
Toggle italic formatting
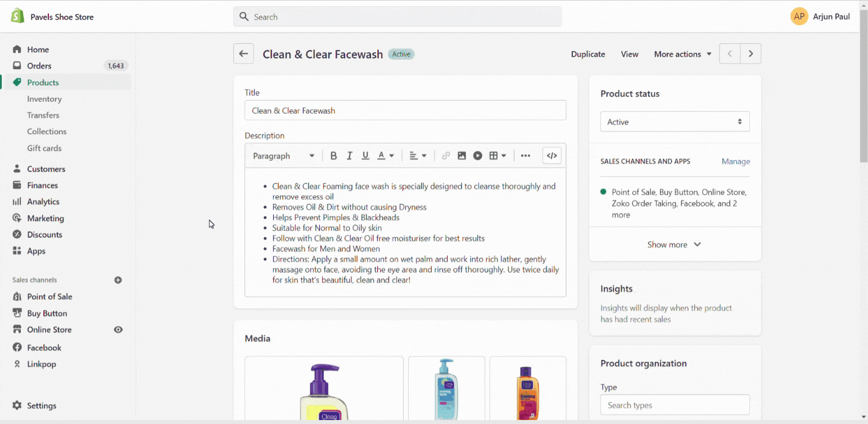(x=349, y=156)
